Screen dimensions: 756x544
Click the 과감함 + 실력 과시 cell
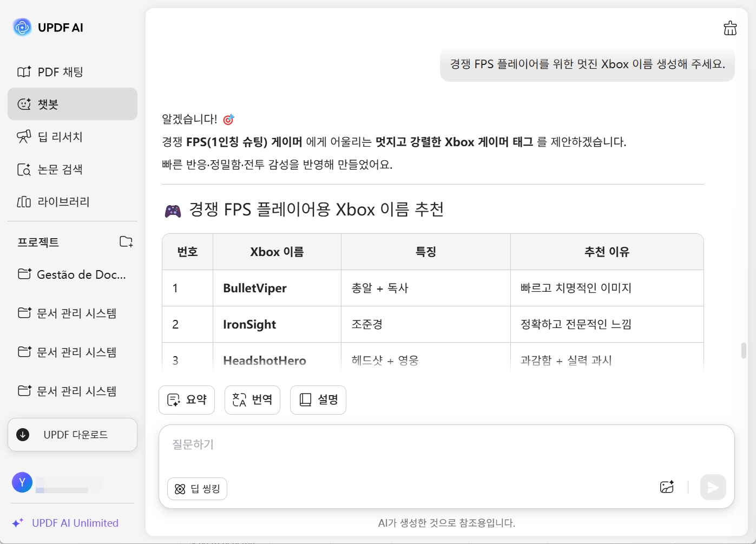(x=607, y=357)
